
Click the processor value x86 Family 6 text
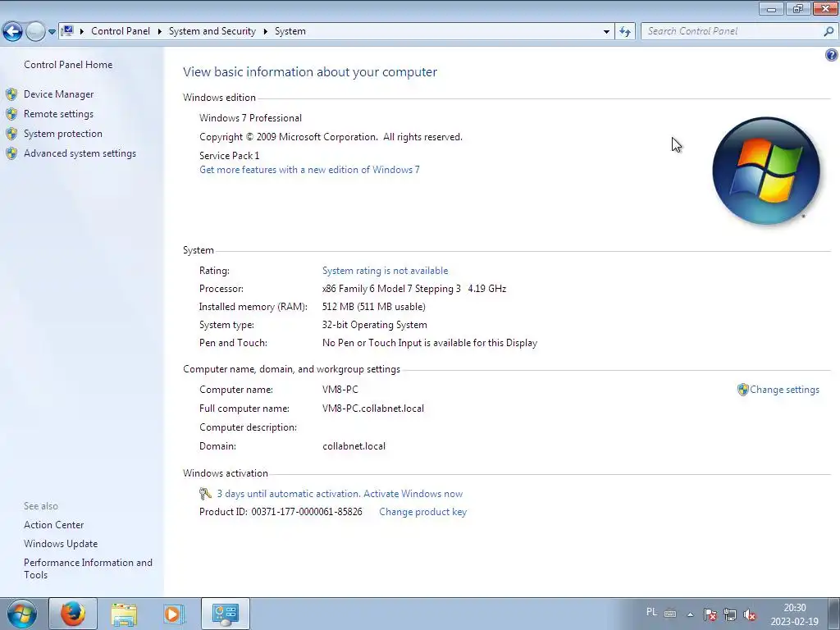[414, 289]
